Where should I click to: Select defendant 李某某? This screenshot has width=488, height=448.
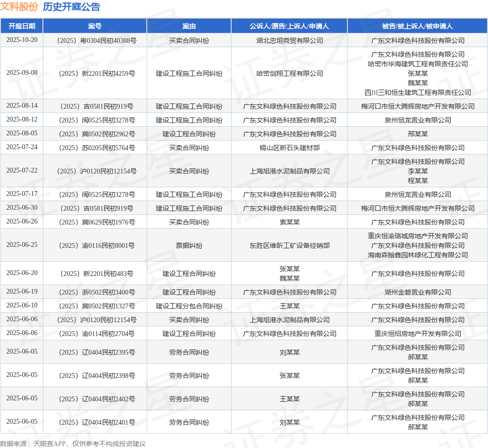[417, 171]
